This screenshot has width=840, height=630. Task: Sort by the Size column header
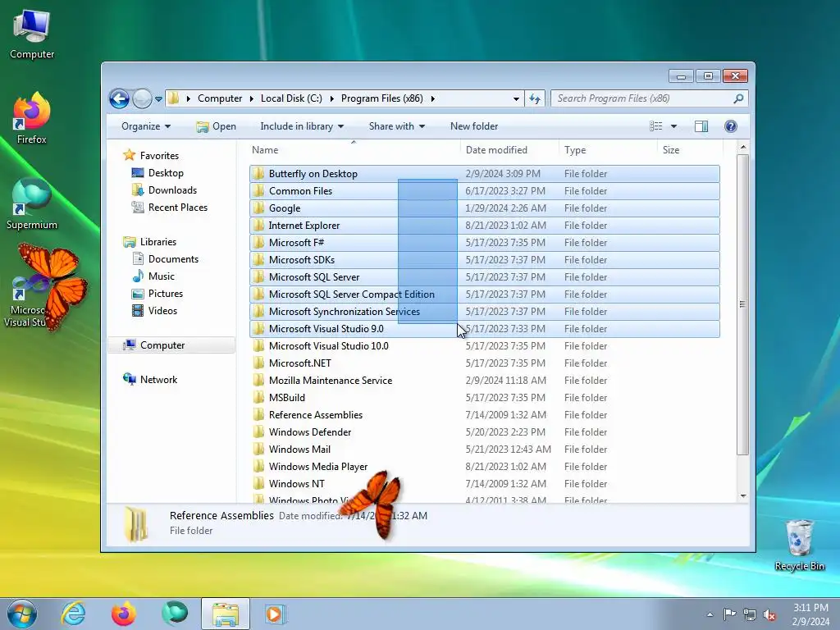pos(689,150)
